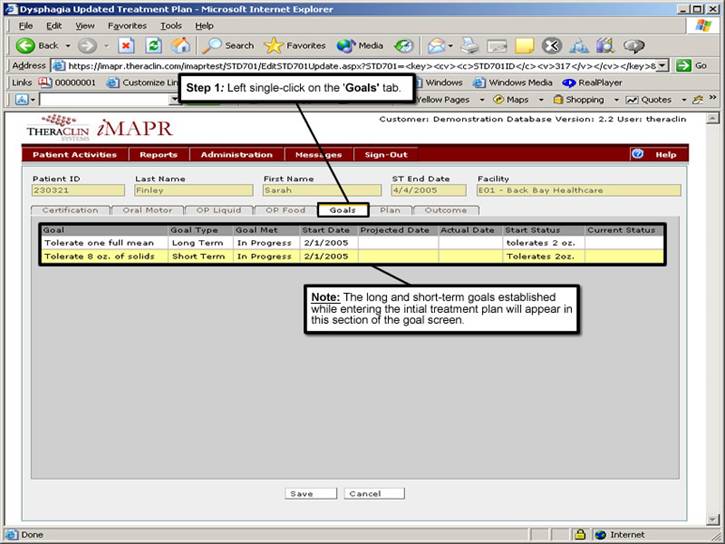Switch to the Oral Motor tab
The width and height of the screenshot is (725, 544).
pyautogui.click(x=147, y=210)
